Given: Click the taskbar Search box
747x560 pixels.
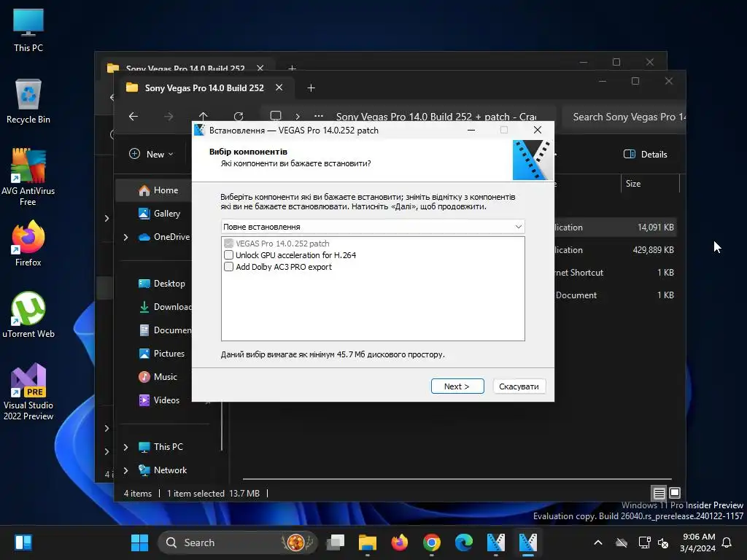Looking at the screenshot, I should pyautogui.click(x=237, y=542).
